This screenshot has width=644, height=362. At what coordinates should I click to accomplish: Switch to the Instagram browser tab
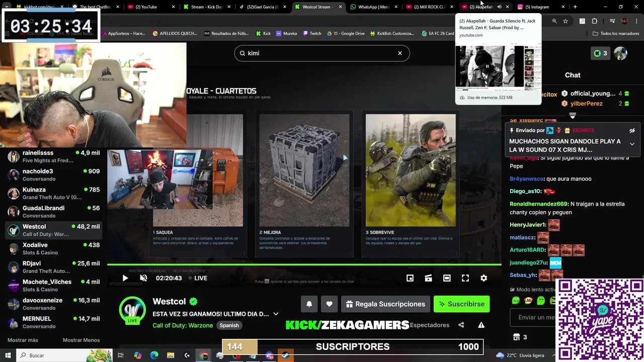[541, 7]
